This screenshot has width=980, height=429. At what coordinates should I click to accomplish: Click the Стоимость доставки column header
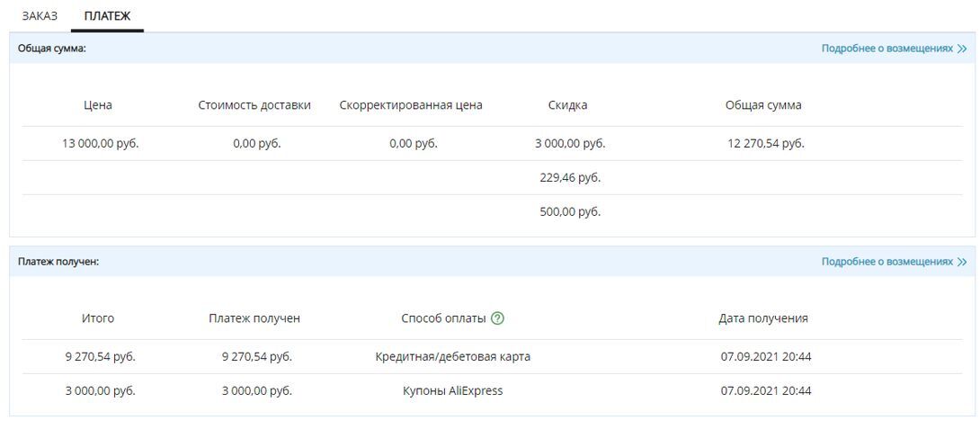click(254, 105)
